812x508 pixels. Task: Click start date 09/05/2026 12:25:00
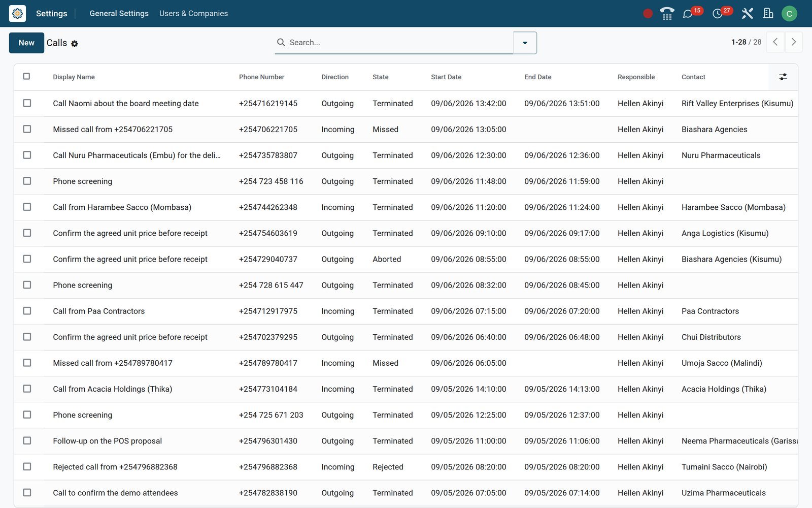pos(468,415)
